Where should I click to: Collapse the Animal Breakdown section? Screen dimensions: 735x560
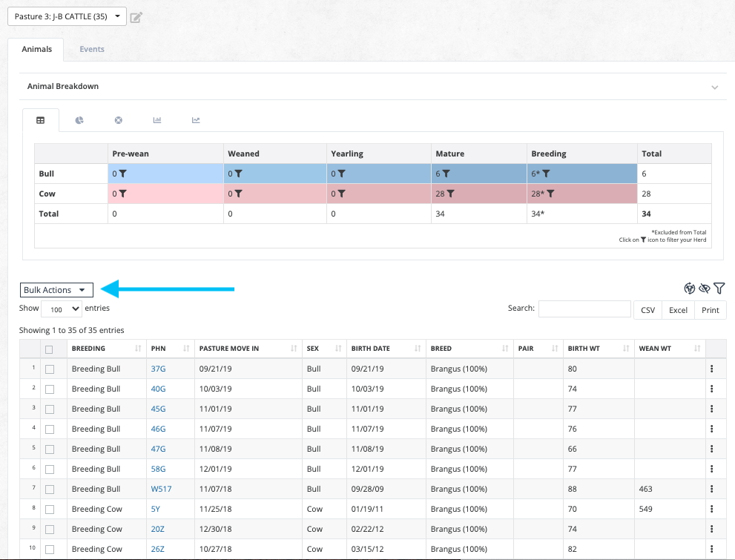[714, 88]
